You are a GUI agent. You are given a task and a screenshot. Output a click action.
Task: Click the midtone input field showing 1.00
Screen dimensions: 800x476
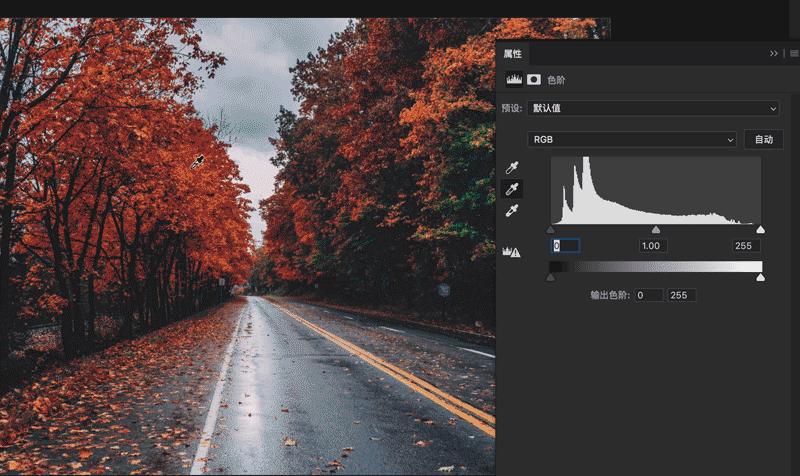click(x=653, y=246)
